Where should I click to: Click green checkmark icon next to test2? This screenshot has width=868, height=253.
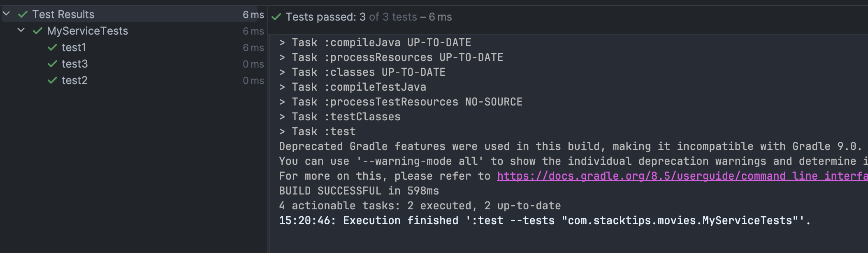52,80
